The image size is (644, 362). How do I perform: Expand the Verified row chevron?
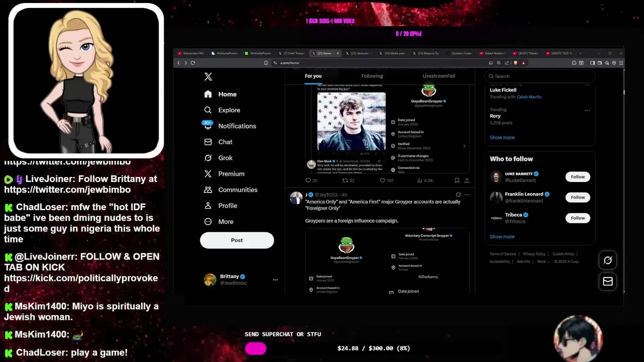tap(464, 146)
